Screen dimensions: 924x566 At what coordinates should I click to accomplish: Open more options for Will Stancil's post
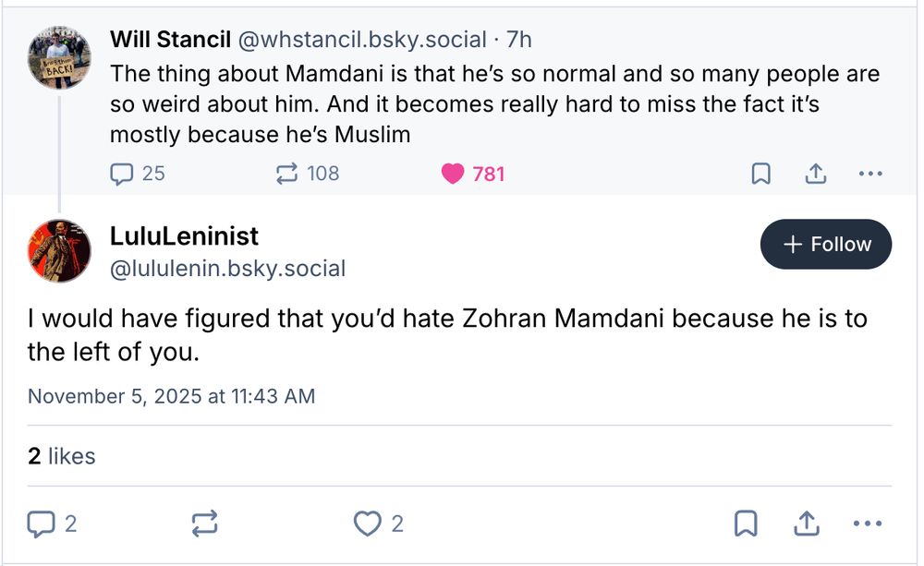[869, 173]
